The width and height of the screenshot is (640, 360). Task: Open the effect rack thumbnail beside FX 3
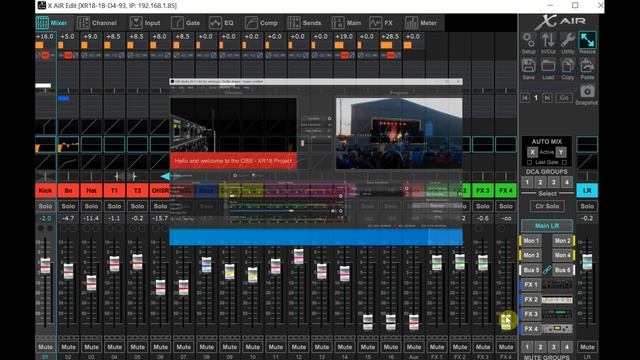coord(557,314)
